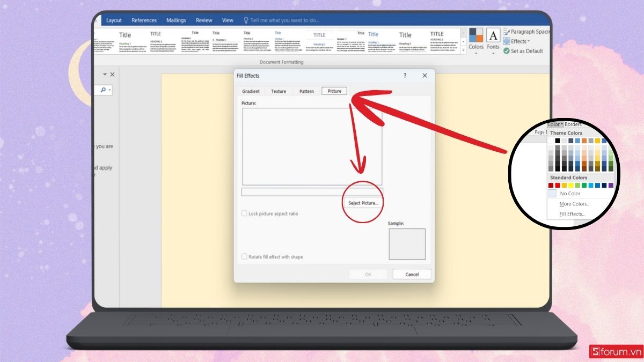Viewport: 644px width, 362px height.
Task: Select the Picture tab in Fill Effects
Action: 334,91
